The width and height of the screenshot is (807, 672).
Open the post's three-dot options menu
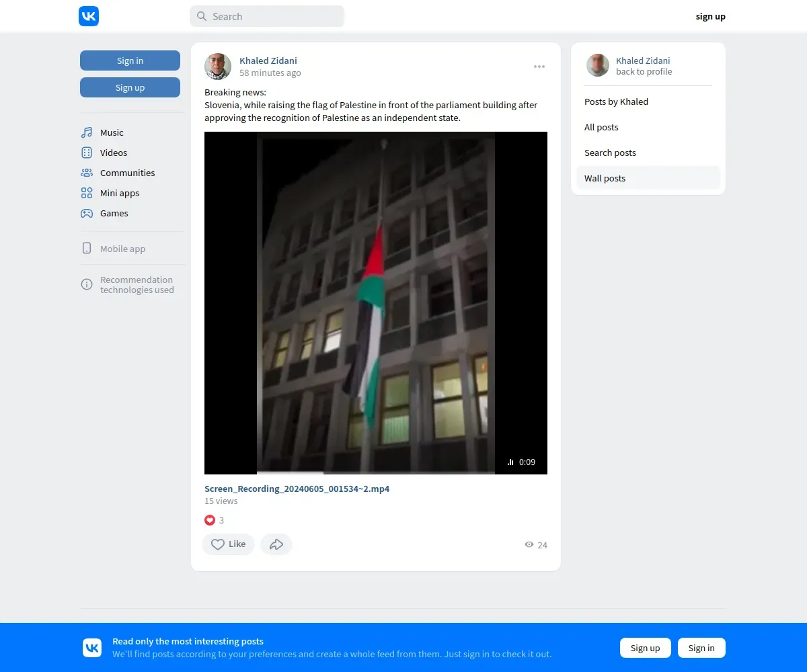(x=539, y=67)
